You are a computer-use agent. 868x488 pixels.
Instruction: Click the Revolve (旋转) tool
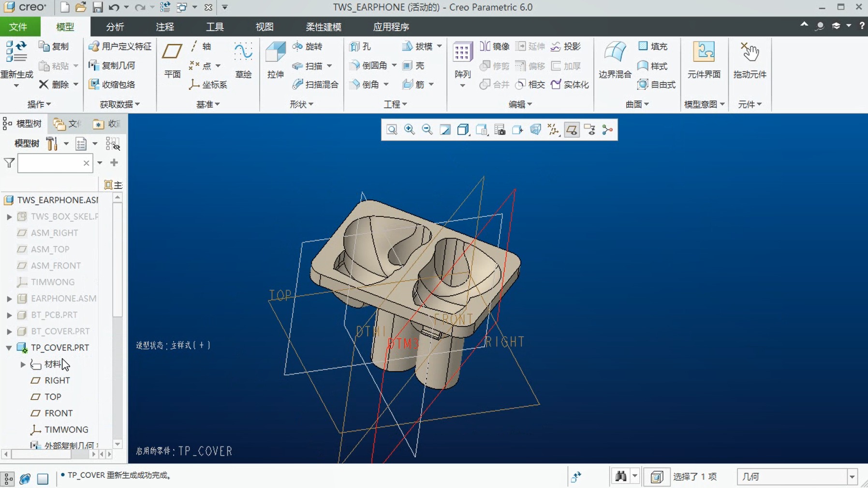pos(308,46)
